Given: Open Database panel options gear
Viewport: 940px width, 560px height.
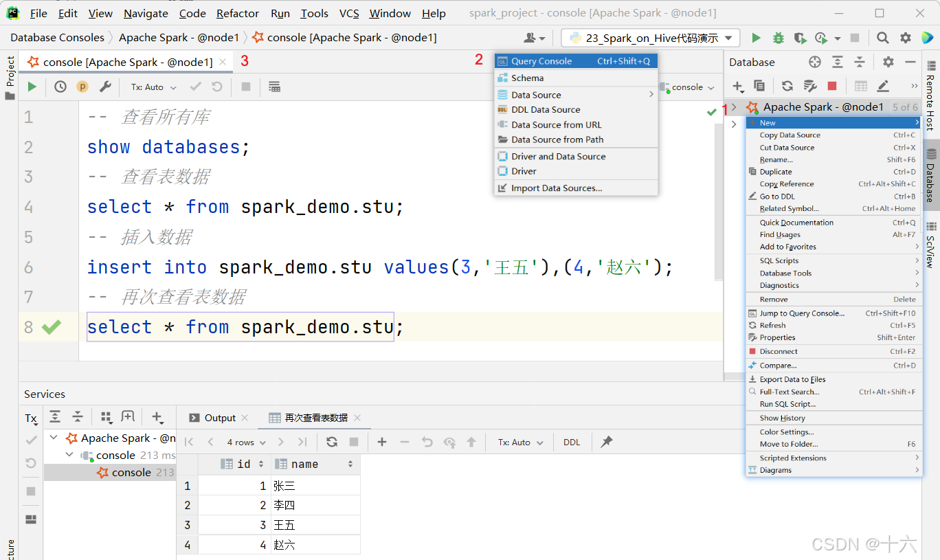Looking at the screenshot, I should [x=888, y=62].
